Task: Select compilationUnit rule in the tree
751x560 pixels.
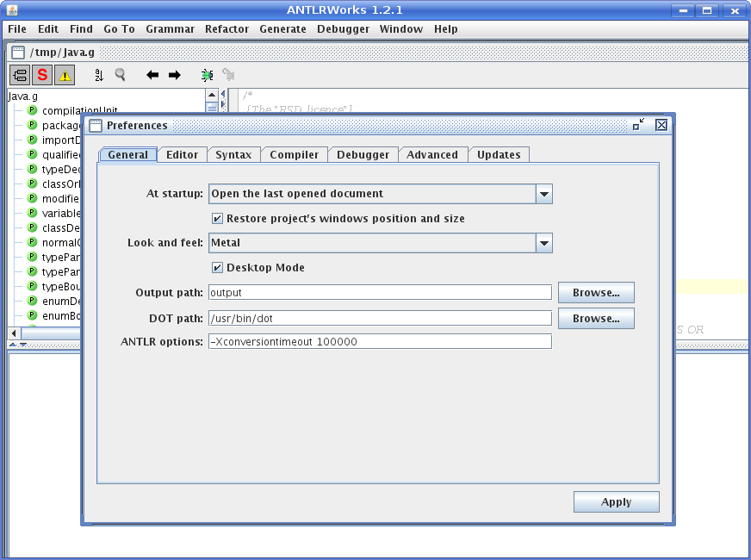Action: coord(79,111)
